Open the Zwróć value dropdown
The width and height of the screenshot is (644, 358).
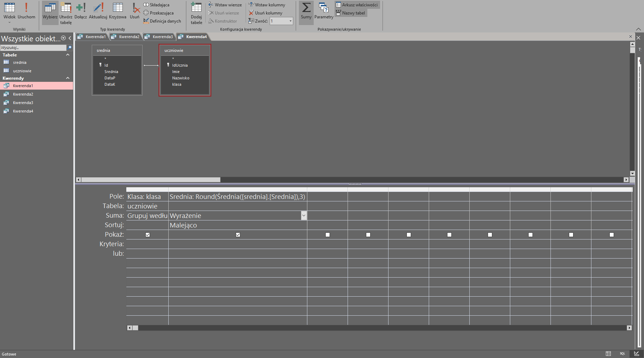pyautogui.click(x=290, y=21)
